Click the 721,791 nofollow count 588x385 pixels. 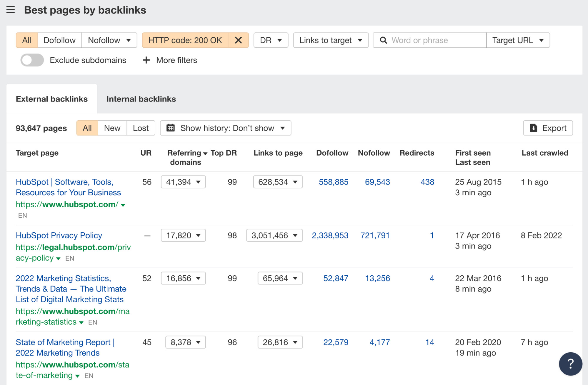375,235
